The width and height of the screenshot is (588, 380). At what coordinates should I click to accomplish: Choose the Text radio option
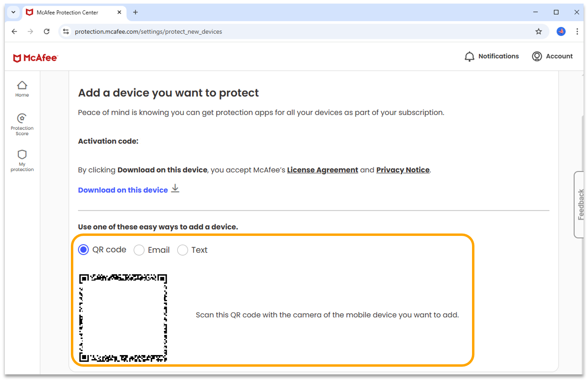[x=182, y=250]
